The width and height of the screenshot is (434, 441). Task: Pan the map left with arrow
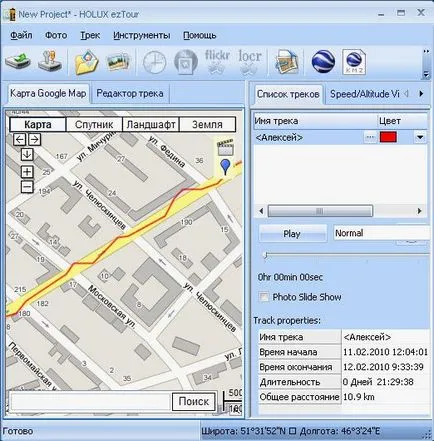(20, 139)
